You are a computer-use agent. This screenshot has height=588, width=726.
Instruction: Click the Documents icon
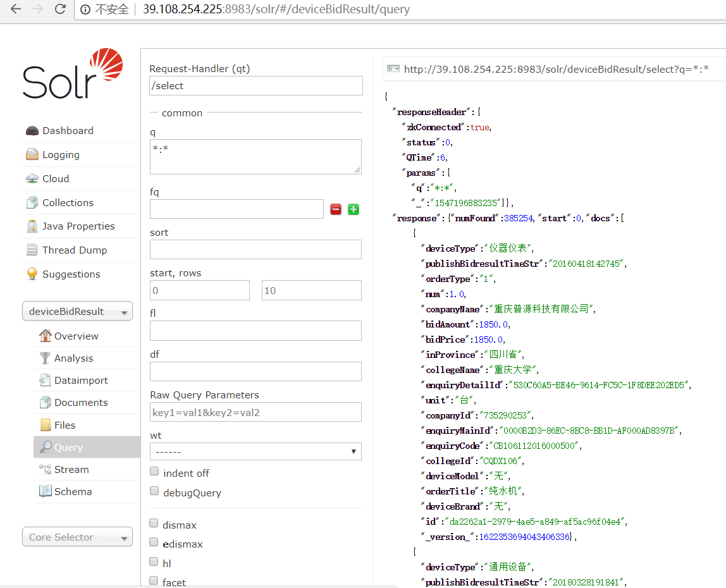pyautogui.click(x=45, y=402)
